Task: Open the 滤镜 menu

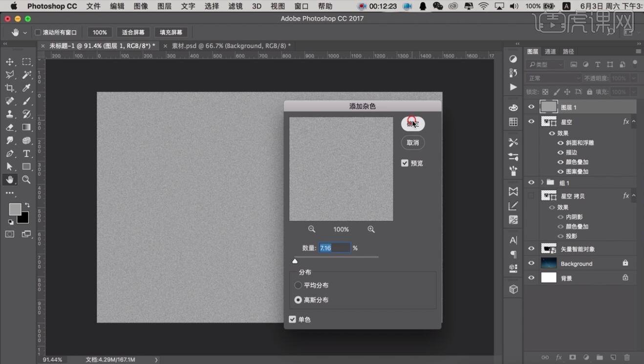Action: coord(236,6)
